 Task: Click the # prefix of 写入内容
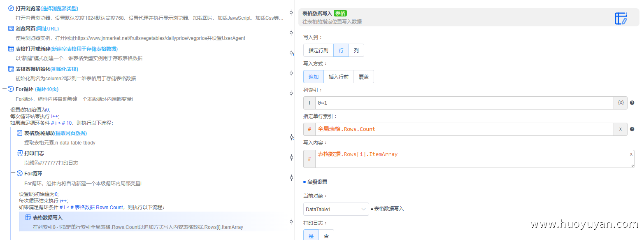(x=309, y=158)
